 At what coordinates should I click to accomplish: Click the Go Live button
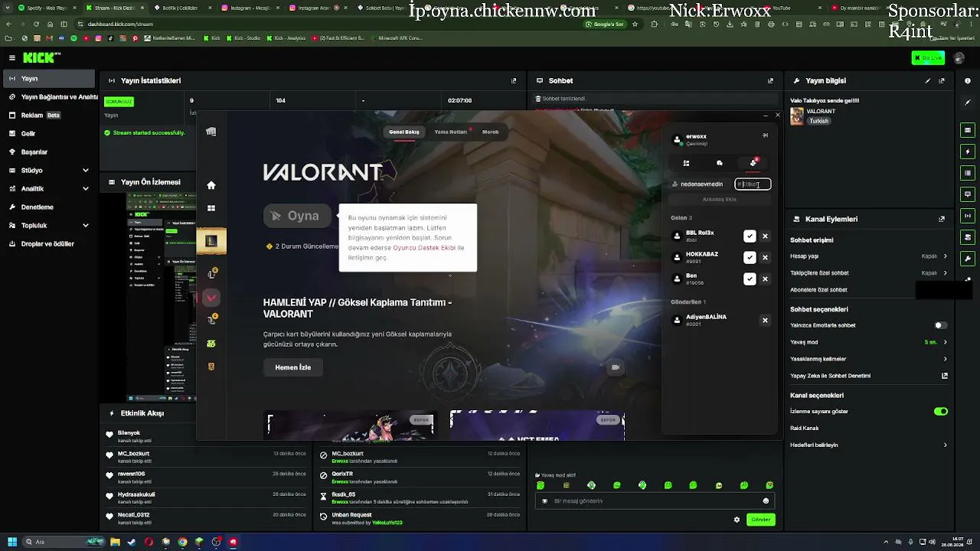[928, 58]
